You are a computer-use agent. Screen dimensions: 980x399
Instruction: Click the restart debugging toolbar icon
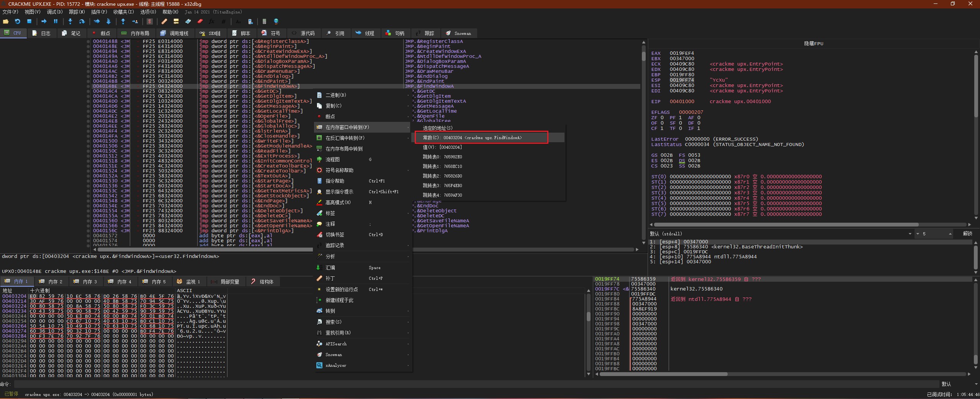17,21
